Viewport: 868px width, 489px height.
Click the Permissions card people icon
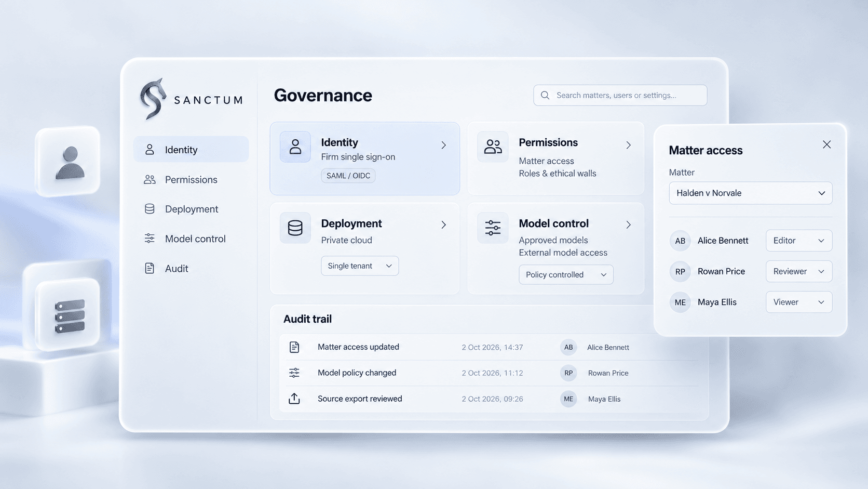click(493, 147)
